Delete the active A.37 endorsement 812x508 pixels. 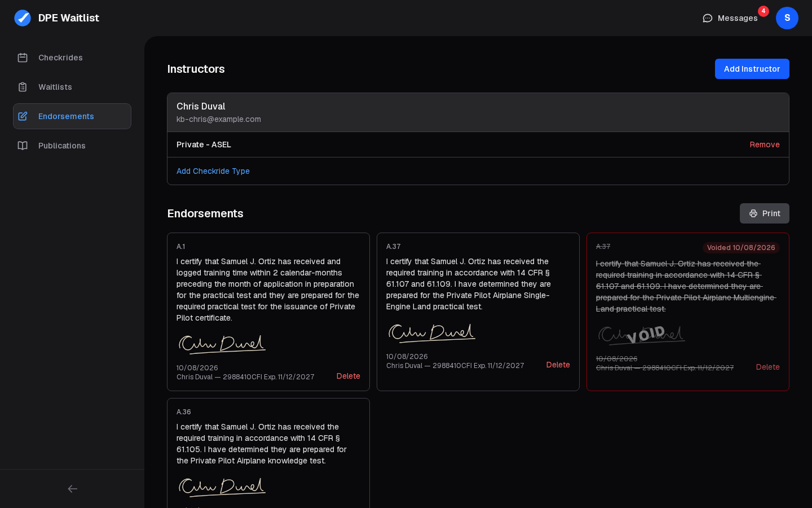(558, 365)
